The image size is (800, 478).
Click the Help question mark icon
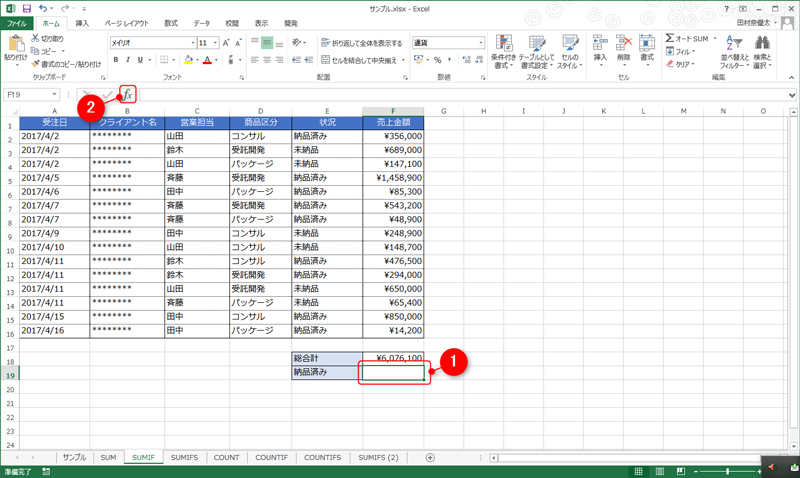pos(727,9)
